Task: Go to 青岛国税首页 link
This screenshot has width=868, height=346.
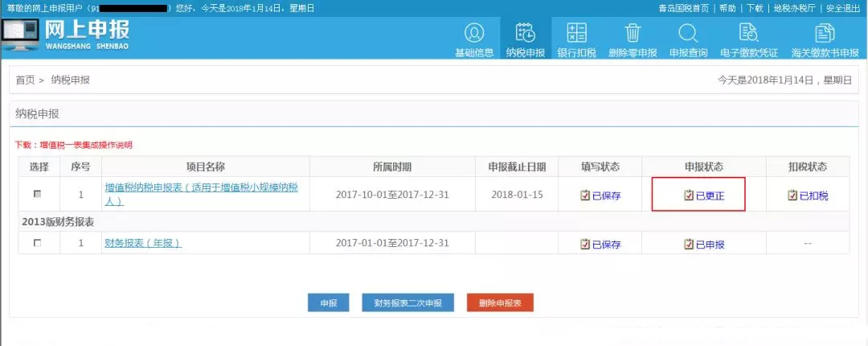Action: pyautogui.click(x=684, y=8)
